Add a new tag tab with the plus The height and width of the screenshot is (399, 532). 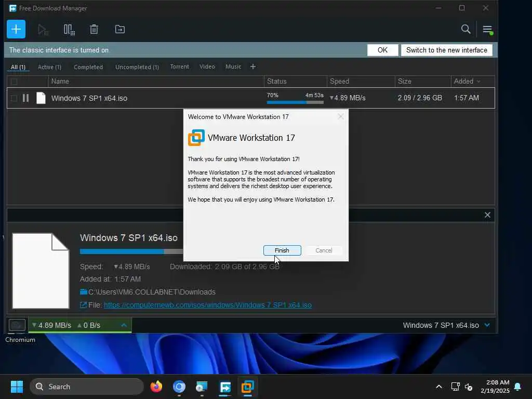(253, 67)
